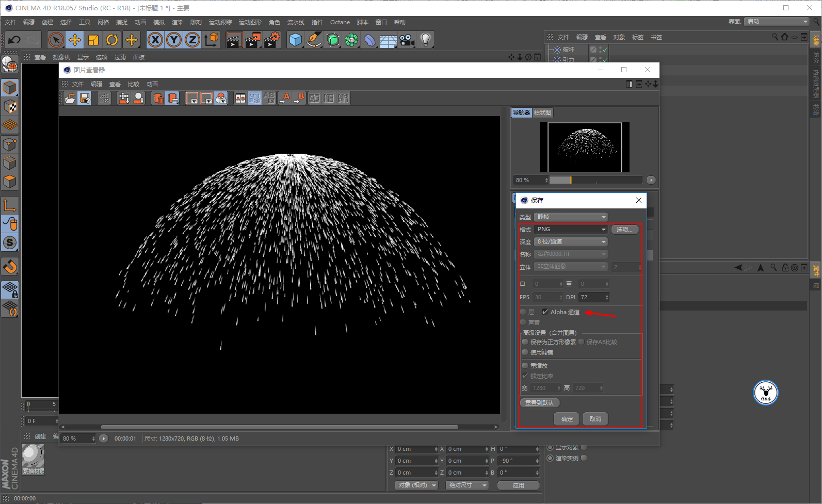
Task: Select the 渲染实例 radio button
Action: pyautogui.click(x=550, y=458)
